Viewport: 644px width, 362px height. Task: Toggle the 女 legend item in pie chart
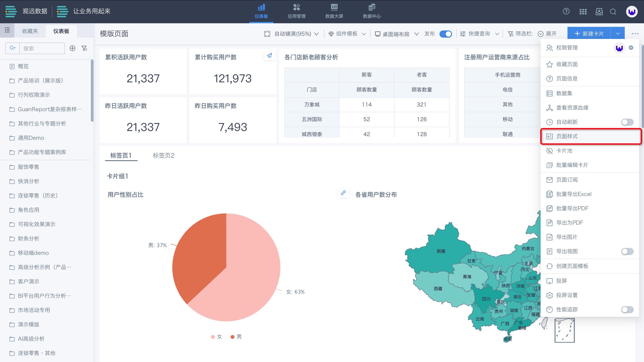[x=217, y=337]
